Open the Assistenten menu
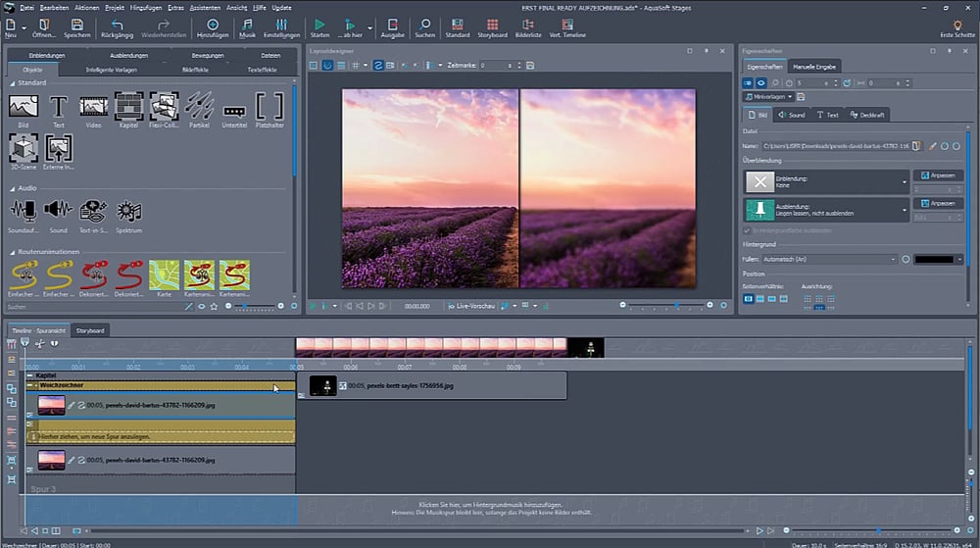This screenshot has height=548, width=980. pyautogui.click(x=204, y=7)
